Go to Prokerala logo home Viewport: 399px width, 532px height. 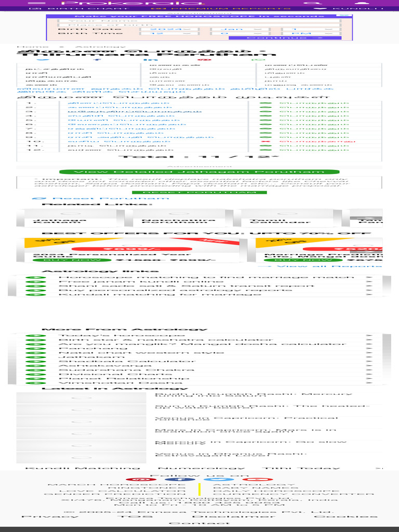click(132, 3)
